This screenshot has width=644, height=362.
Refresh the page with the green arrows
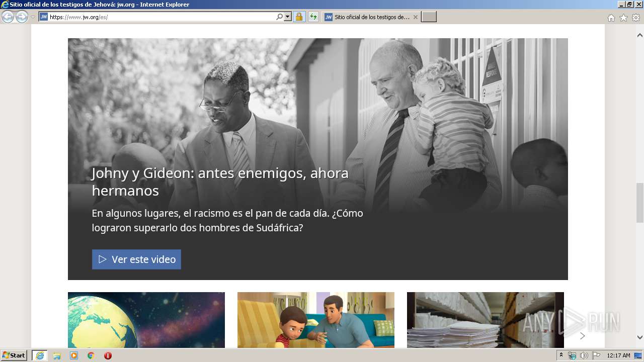point(313,17)
